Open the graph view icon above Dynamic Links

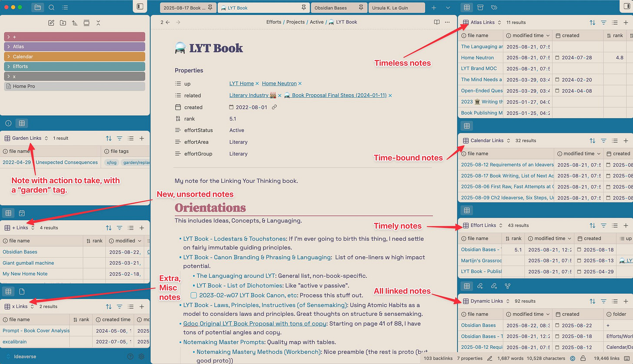(507, 286)
